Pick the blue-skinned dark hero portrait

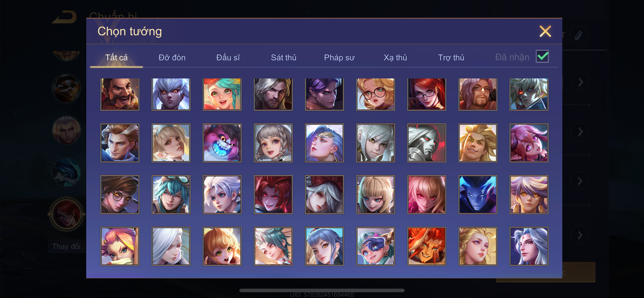point(477,195)
